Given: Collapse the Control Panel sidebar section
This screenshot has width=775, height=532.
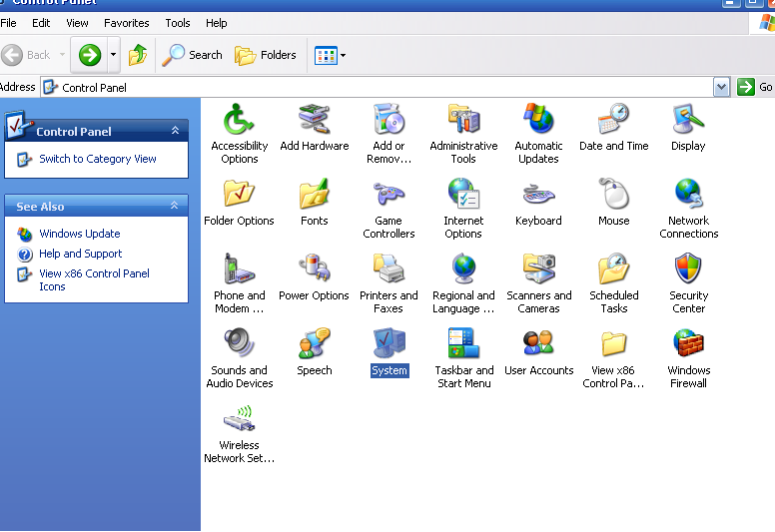Looking at the screenshot, I should [x=175, y=131].
